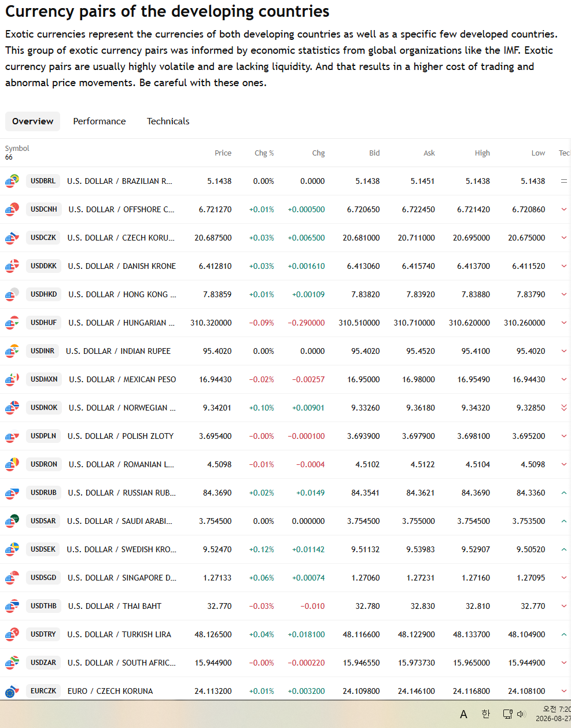This screenshot has height=728, width=571.
Task: Click the USDTRY buy rating arrow icon
Action: pyautogui.click(x=564, y=634)
